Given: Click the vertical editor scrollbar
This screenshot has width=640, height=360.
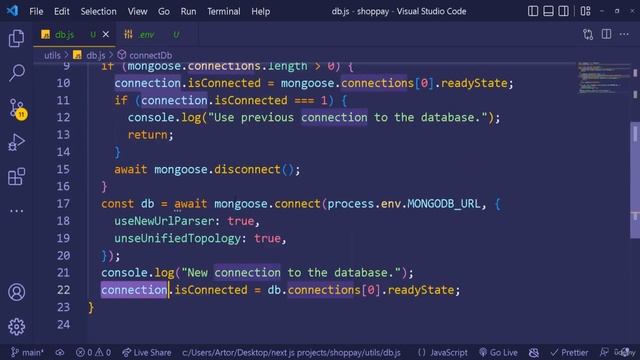Looking at the screenshot, I should click(635, 180).
